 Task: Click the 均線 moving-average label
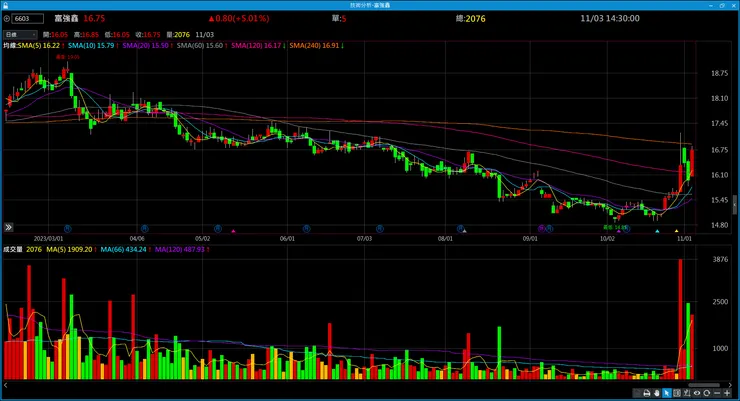click(10, 46)
